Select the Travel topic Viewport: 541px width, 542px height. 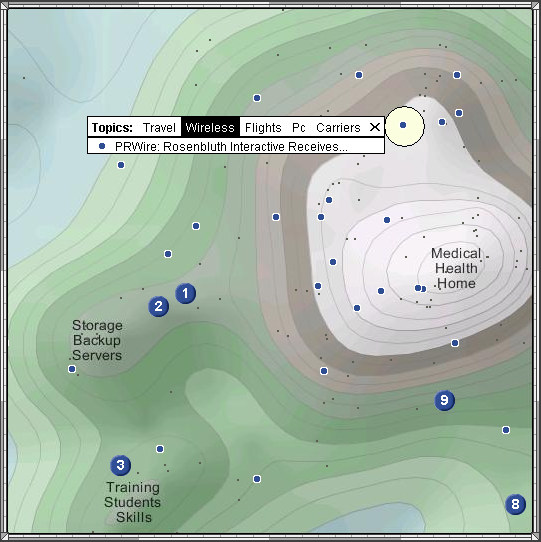tap(159, 128)
